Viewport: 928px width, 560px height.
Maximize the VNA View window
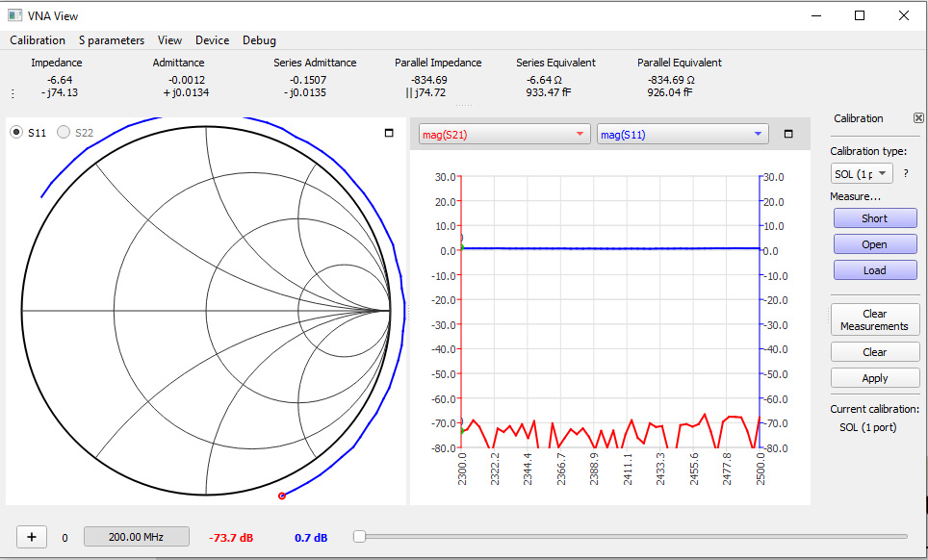tap(860, 15)
